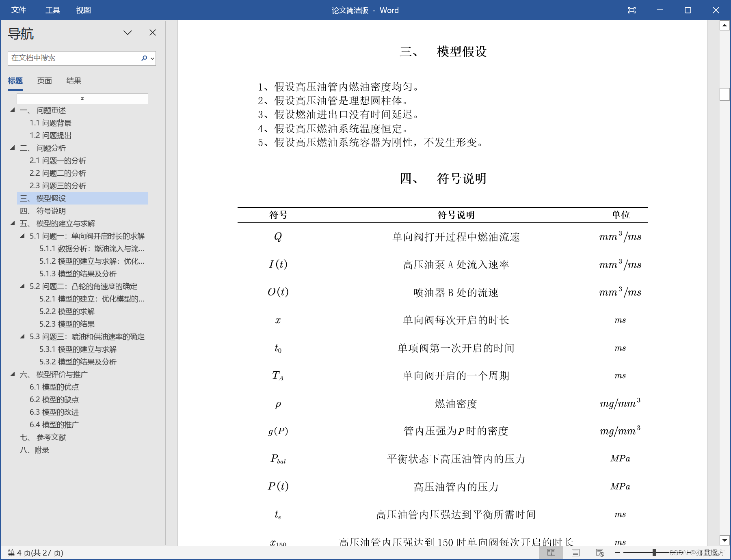731x560 pixels.
Task: Open the 视图 menu
Action: tap(83, 10)
